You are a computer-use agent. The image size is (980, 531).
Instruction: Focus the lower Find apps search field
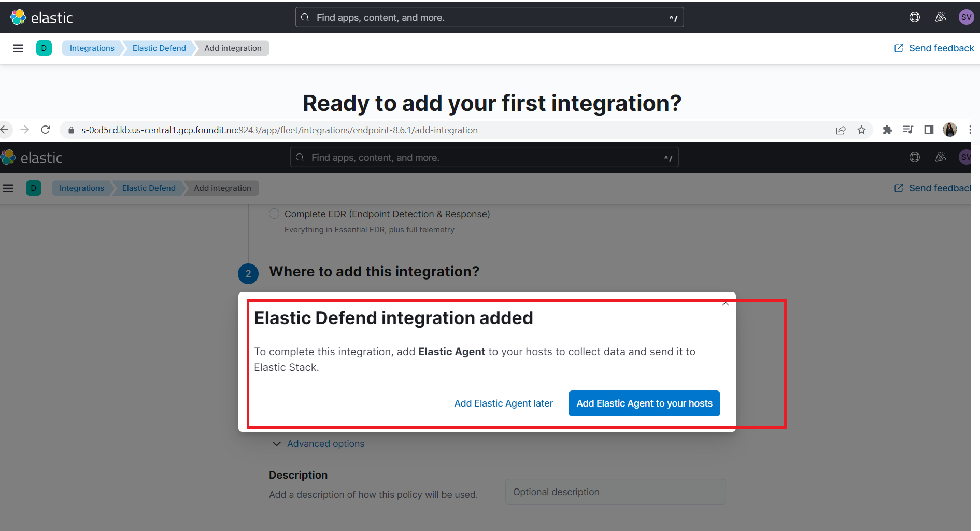[x=485, y=158]
